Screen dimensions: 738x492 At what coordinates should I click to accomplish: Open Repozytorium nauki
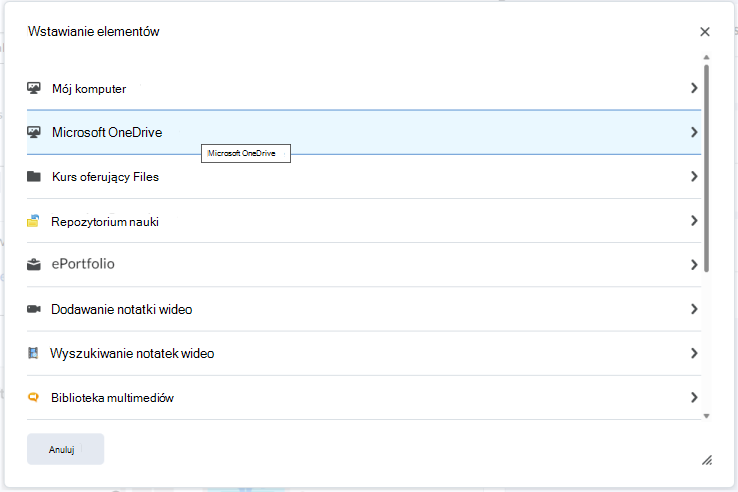pyautogui.click(x=364, y=221)
